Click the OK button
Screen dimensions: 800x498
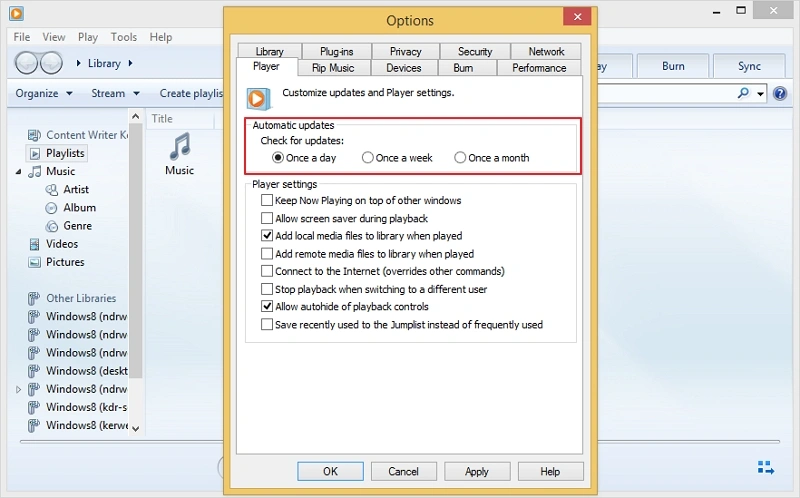click(330, 471)
